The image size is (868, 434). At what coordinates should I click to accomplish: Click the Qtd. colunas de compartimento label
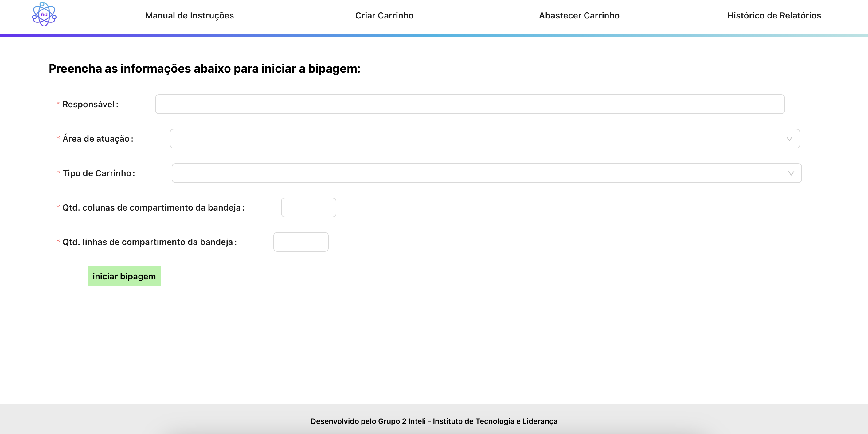point(151,208)
